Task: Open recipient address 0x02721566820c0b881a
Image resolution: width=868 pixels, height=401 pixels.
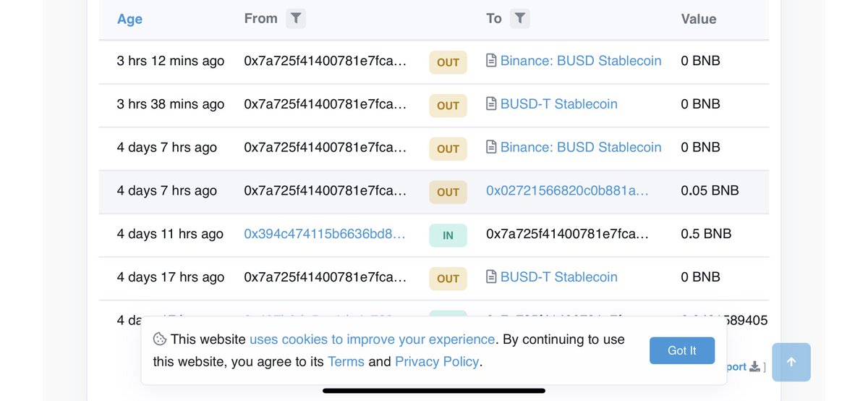Action: (x=568, y=190)
